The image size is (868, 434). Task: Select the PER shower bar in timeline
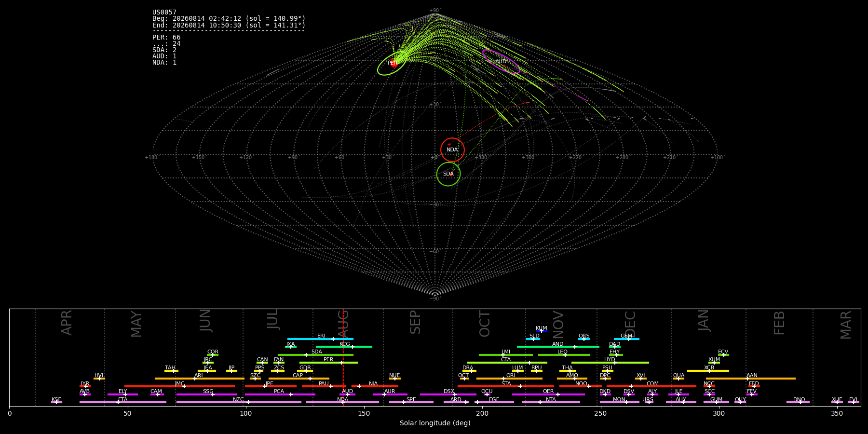[x=328, y=363]
